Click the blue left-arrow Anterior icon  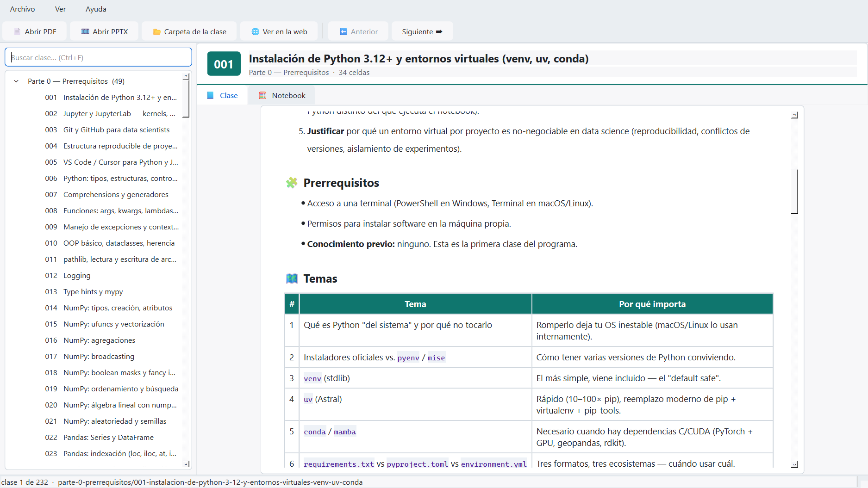(x=343, y=31)
